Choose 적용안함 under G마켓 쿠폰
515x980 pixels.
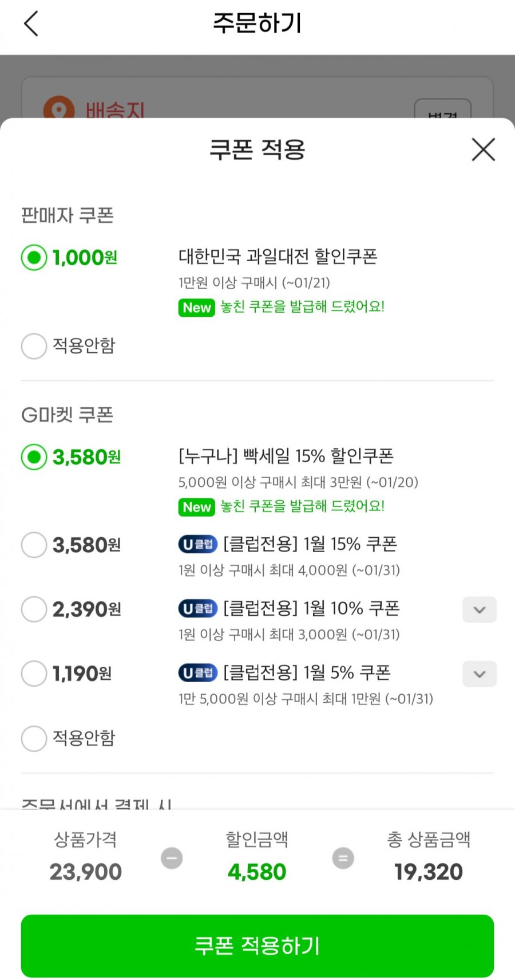click(x=34, y=738)
